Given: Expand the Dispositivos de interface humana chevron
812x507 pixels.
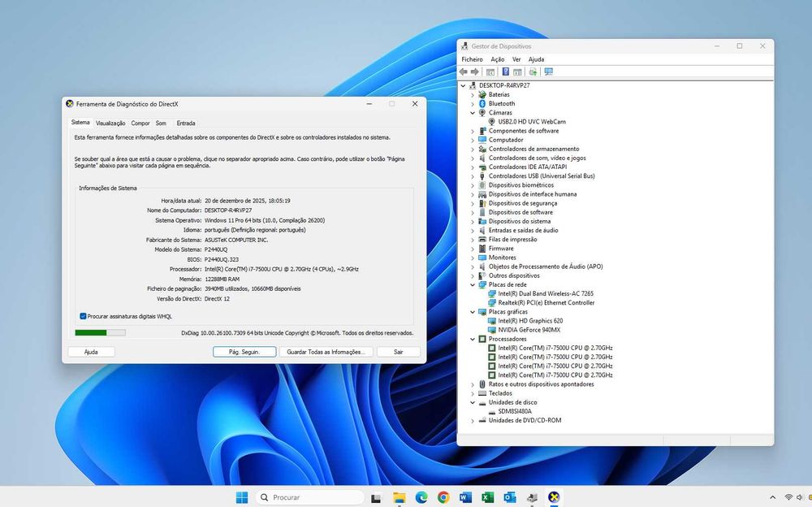Looking at the screenshot, I should tap(473, 194).
